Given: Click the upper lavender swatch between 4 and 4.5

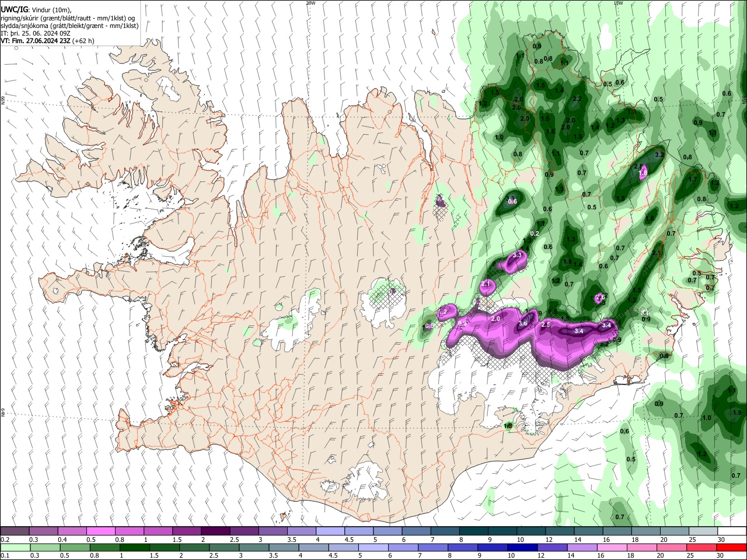Looking at the screenshot, I should [x=330, y=531].
